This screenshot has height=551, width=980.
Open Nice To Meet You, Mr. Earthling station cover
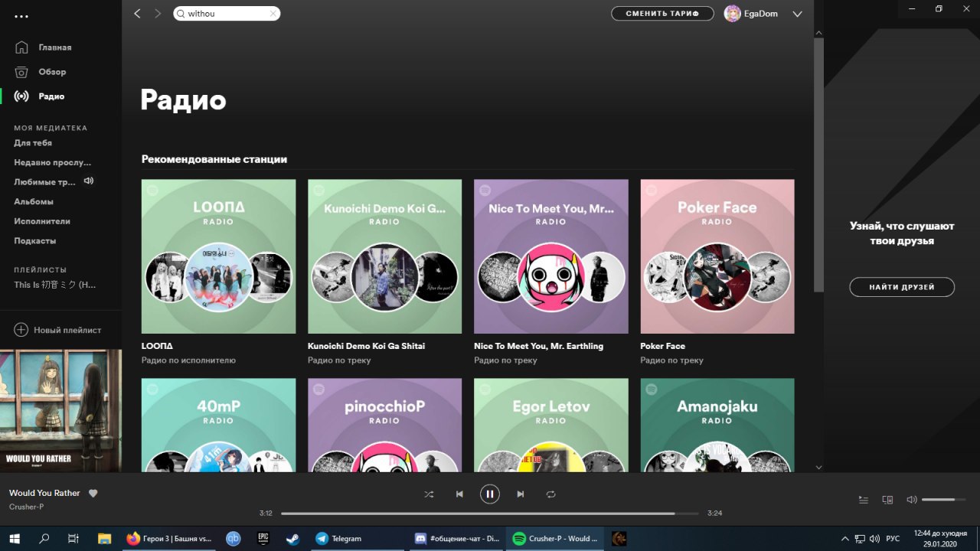point(551,256)
